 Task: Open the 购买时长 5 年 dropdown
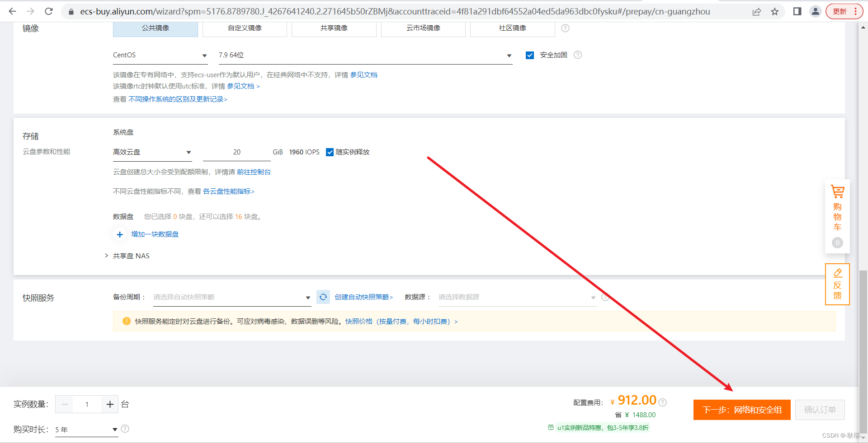coord(86,429)
